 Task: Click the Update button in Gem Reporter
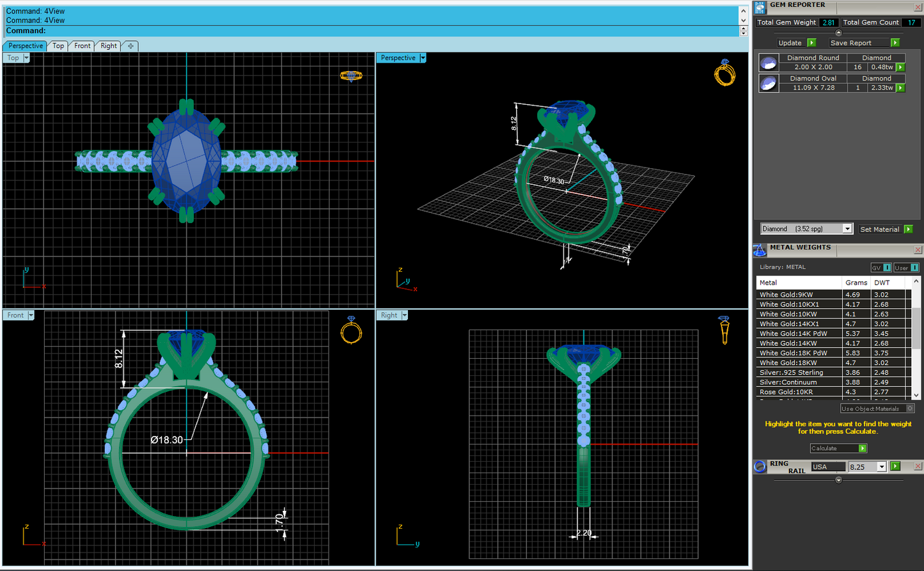tap(797, 43)
